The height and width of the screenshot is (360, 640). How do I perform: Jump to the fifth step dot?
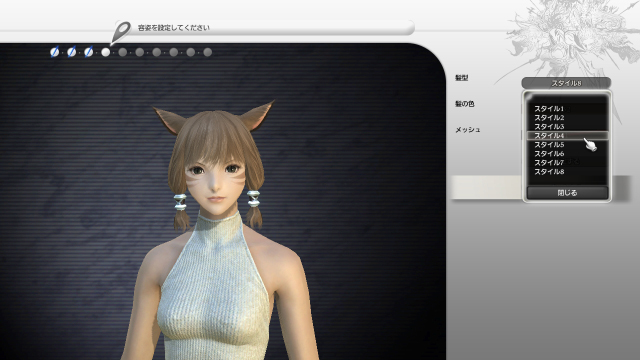pos(122,52)
